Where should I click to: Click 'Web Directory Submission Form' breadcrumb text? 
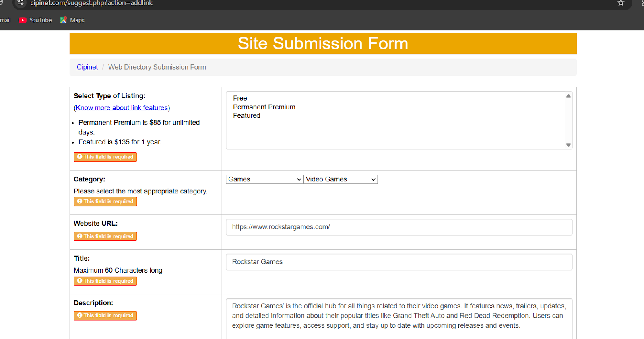[x=157, y=67]
